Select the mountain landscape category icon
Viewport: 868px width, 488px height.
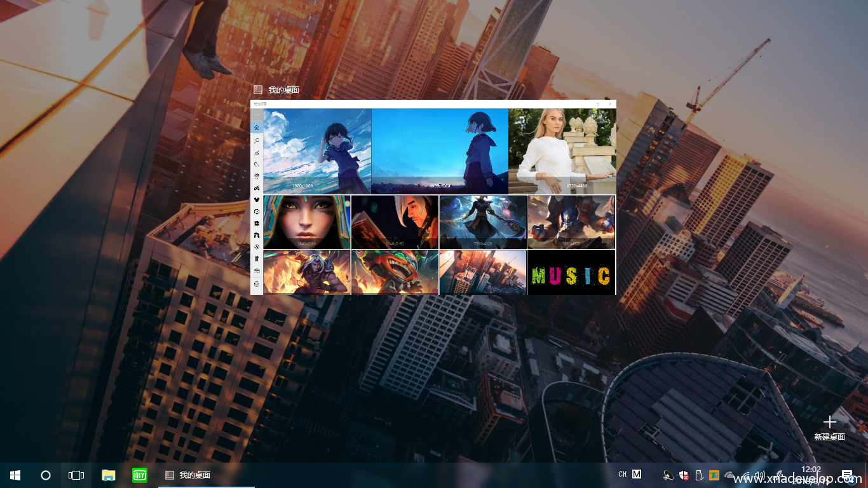pos(257,152)
